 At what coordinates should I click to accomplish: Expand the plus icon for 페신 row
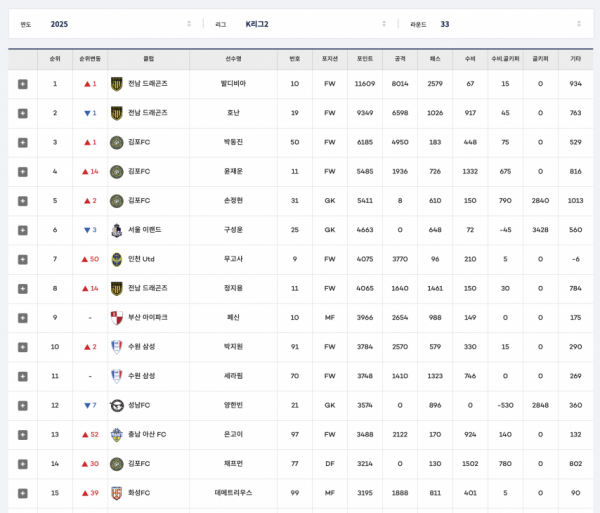22,318
